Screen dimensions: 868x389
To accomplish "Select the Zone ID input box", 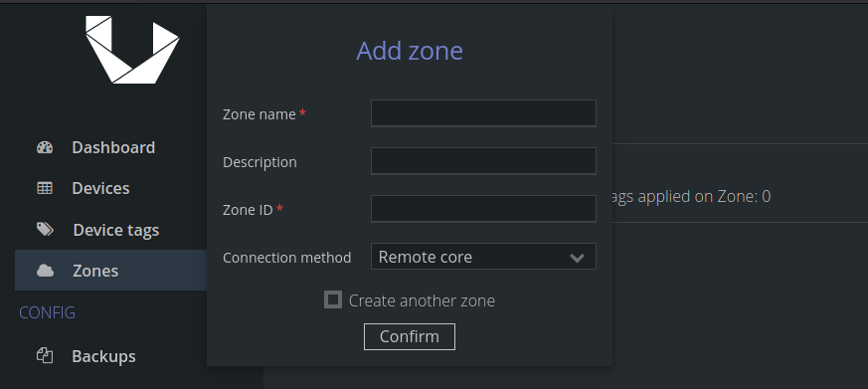I will tap(483, 209).
